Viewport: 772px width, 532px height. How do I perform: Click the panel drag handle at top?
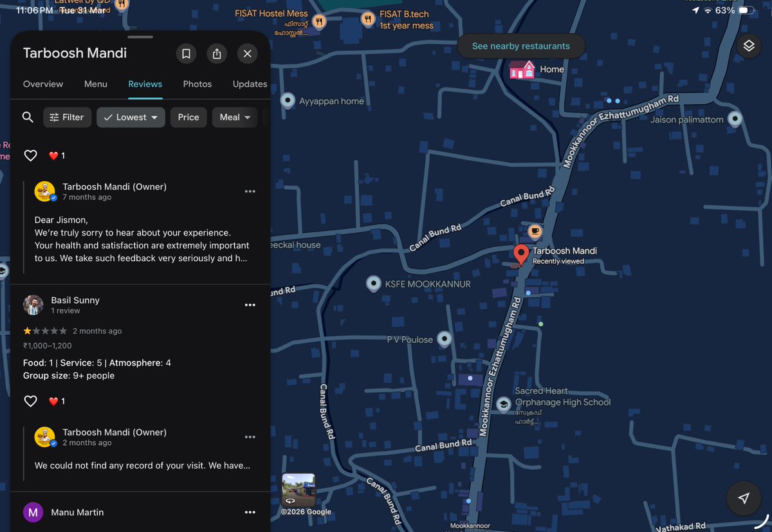click(140, 37)
